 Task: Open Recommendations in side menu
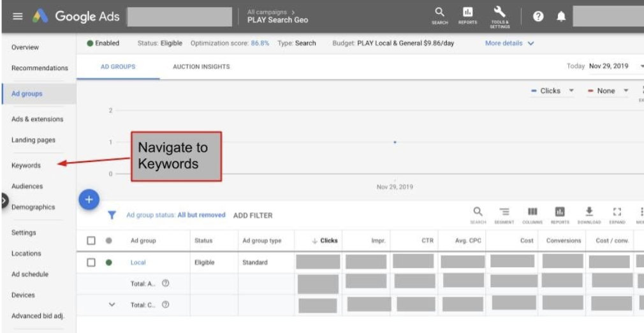coord(40,68)
